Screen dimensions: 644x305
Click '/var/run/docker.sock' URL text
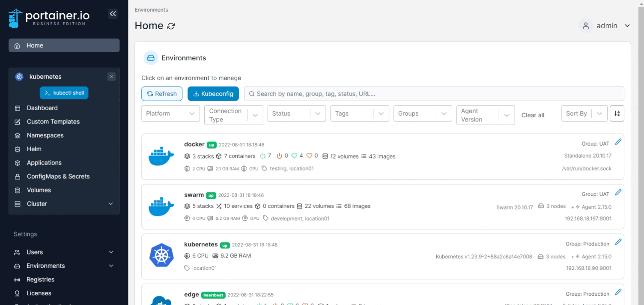click(x=587, y=169)
